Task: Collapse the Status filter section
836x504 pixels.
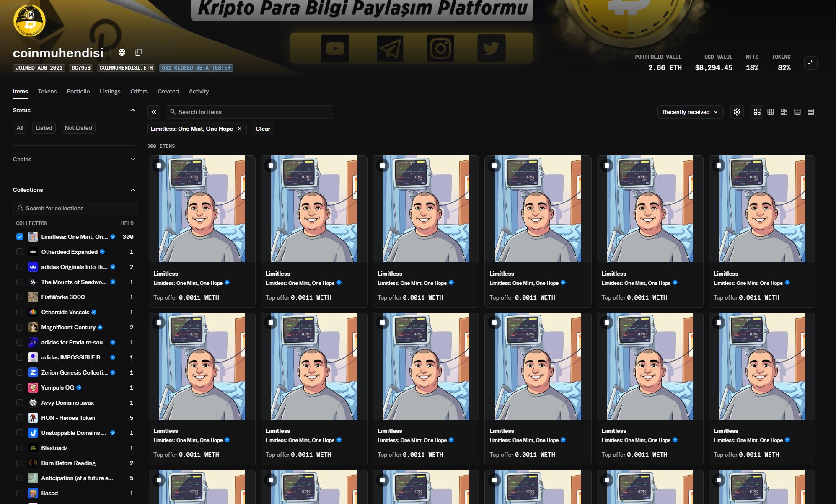Action: [x=133, y=110]
